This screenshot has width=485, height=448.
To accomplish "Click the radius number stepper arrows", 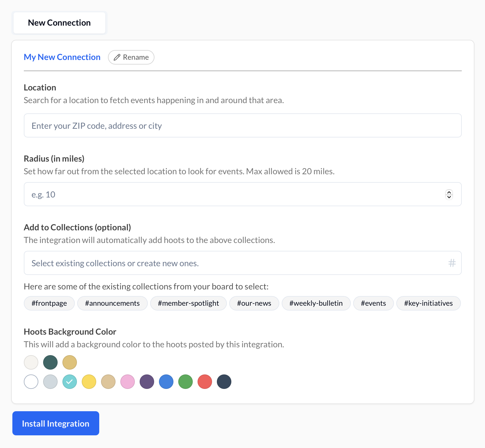I will (x=449, y=194).
